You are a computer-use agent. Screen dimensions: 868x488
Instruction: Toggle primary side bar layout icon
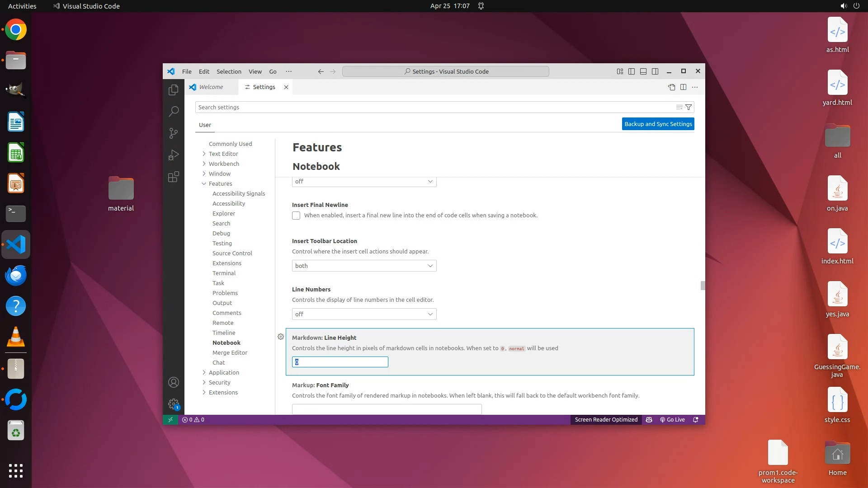tap(632, 71)
